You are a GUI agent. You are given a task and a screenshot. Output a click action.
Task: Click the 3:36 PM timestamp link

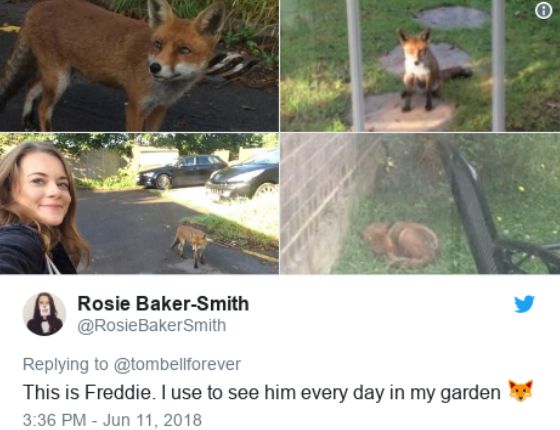[x=55, y=420]
